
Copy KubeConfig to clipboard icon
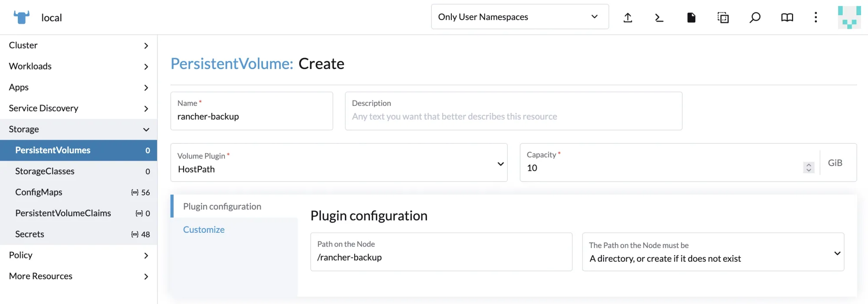point(723,17)
